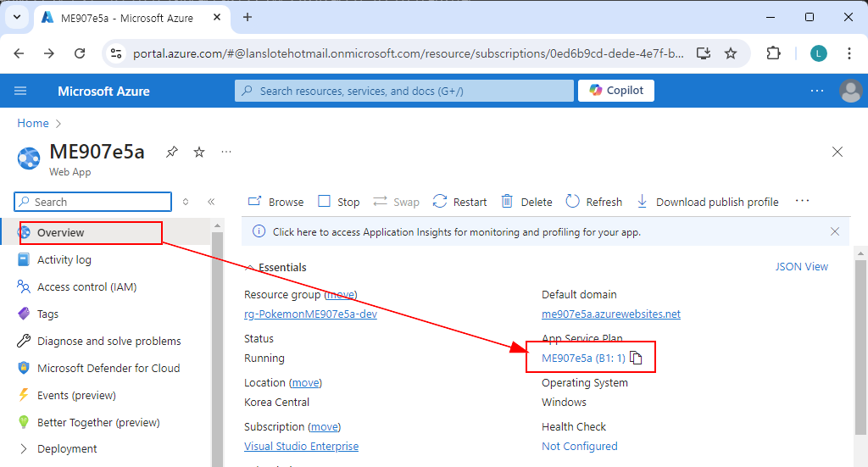The image size is (868, 467).
Task: Open the Azure portal hamburger menu
Action: coord(20,91)
